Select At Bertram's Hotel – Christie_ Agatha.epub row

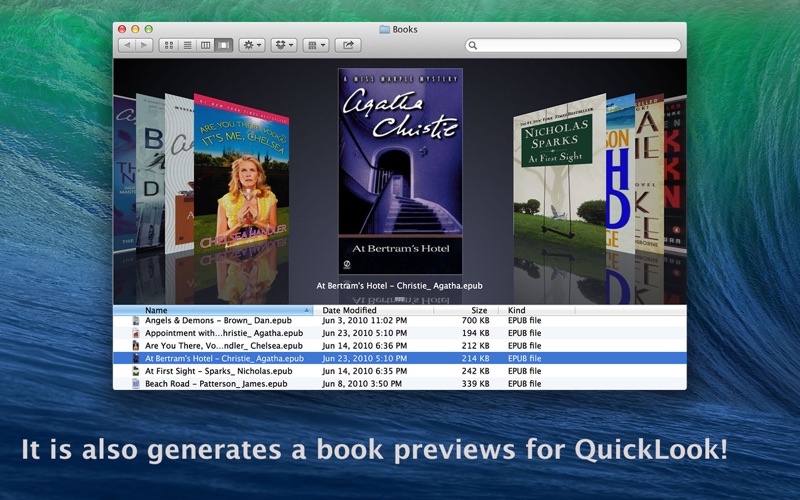tap(399, 359)
